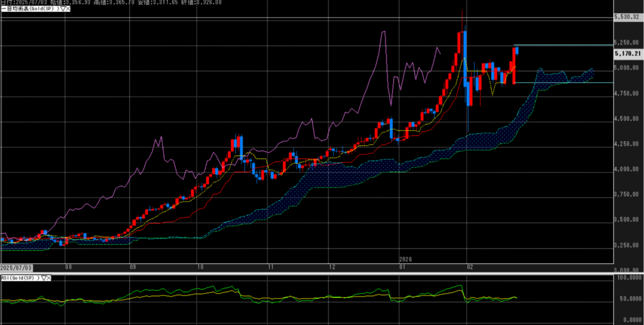This screenshot has width=644, height=325.
Task: Remove the RSI (Gold SP) indicator
Action: pyautogui.click(x=50, y=277)
